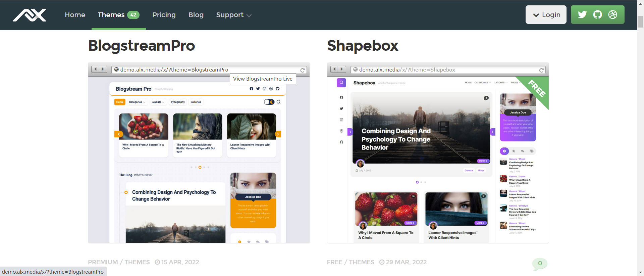This screenshot has width=644, height=276.
Task: Click left purple slider arrow in Shapebox
Action: tap(350, 132)
